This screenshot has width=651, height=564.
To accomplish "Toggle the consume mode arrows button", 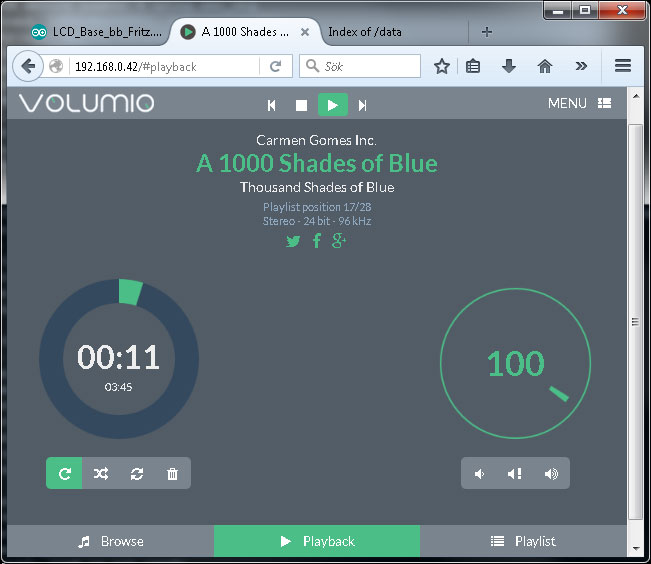I will coord(137,473).
